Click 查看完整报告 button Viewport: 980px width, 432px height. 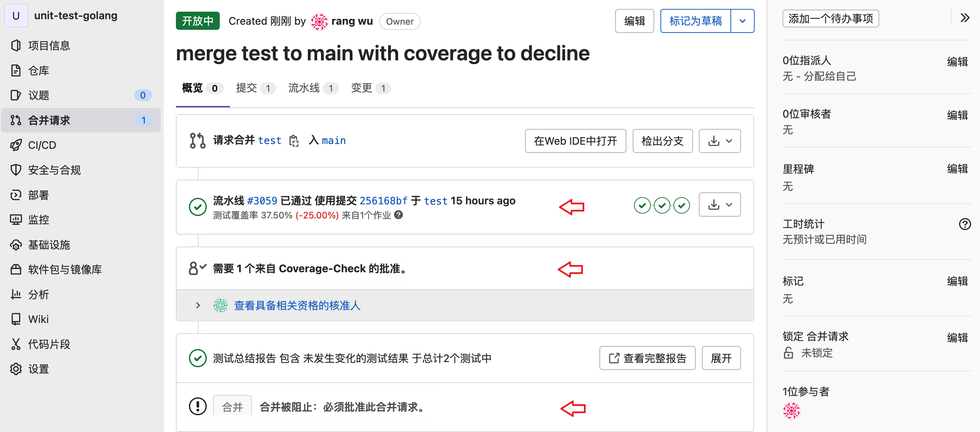point(647,358)
